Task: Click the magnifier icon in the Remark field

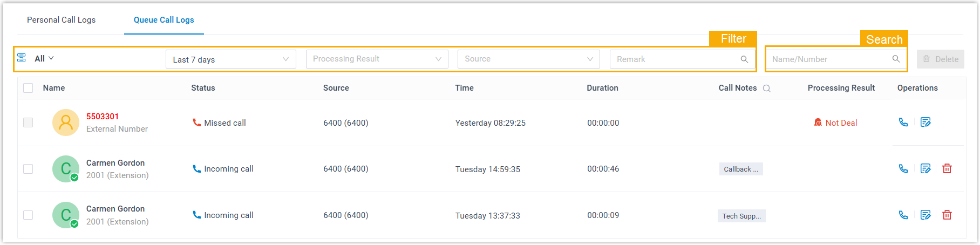Action: pos(744,59)
